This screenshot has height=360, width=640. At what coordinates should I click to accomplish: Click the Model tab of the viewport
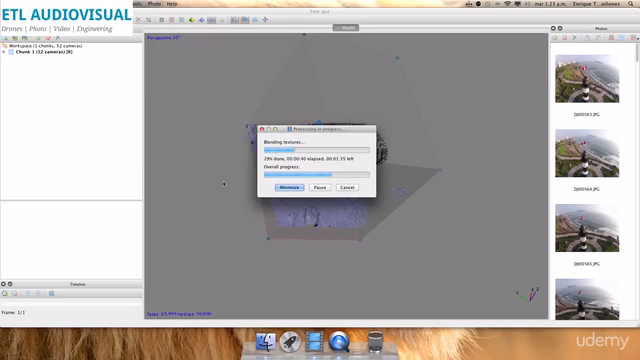click(x=346, y=28)
